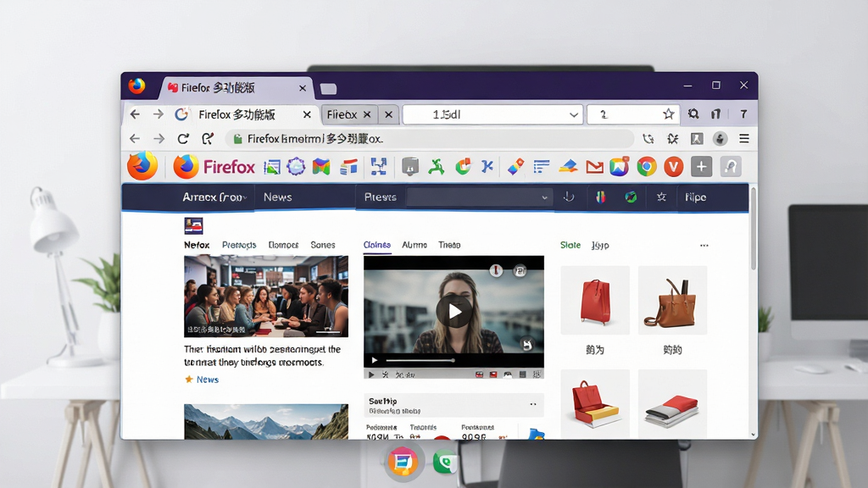The height and width of the screenshot is (488, 868).
Task: Open the picture frame bookmark icon
Action: click(272, 167)
